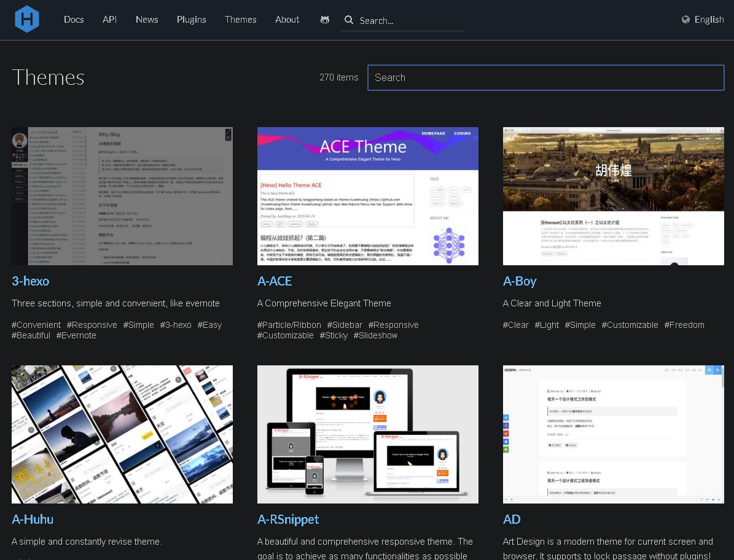
Task: Open the Docs menu item
Action: pos(74,20)
